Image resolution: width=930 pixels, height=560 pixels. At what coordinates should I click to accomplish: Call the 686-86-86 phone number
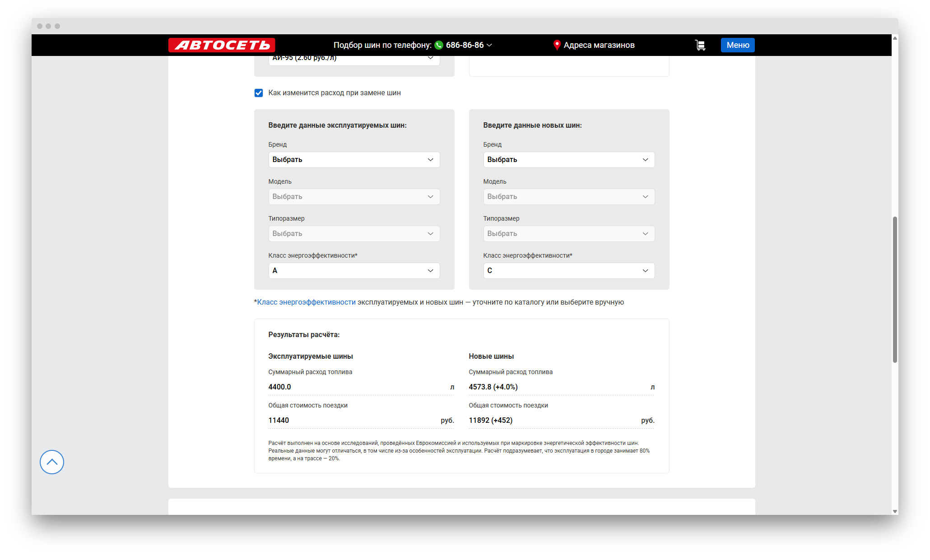(465, 45)
